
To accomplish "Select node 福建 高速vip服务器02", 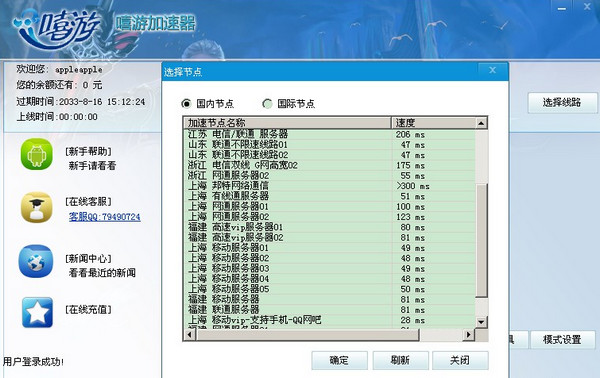I will click(330, 238).
